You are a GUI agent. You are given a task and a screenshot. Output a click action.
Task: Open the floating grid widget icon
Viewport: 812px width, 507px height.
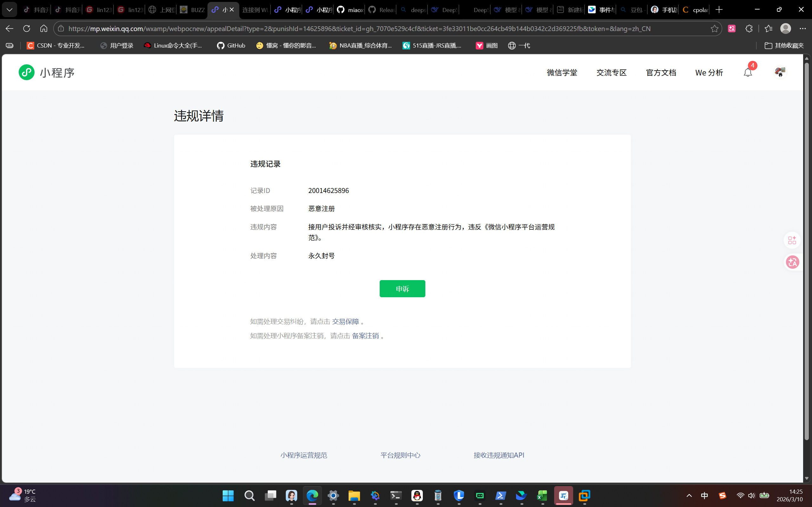(792, 240)
